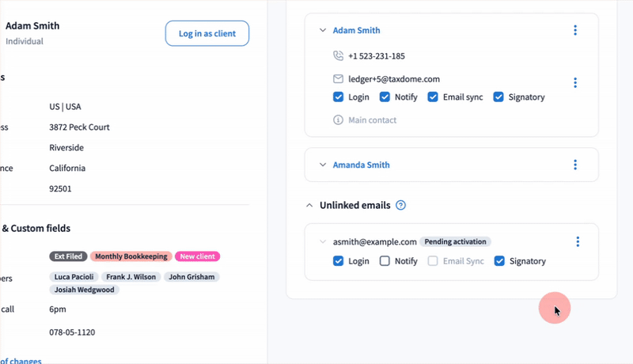Expand the Amanda Smith contact card
This screenshot has width=633, height=364.
pyautogui.click(x=322, y=165)
